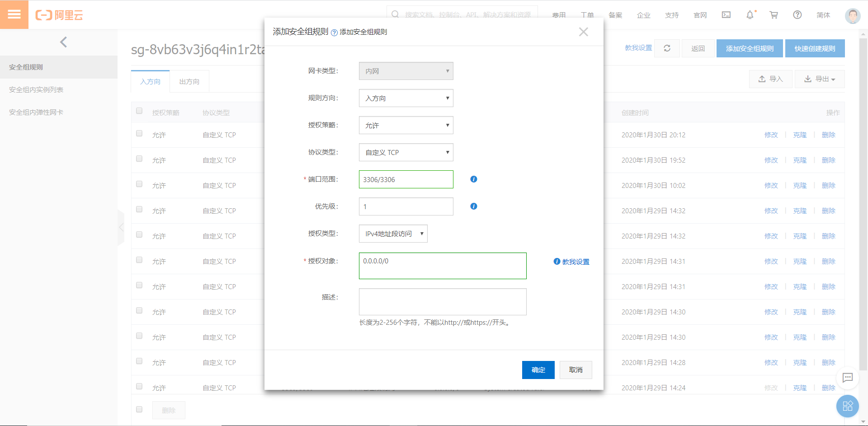Switch to the 出方向 tab
Screen dimensions: 868x426
click(189, 81)
